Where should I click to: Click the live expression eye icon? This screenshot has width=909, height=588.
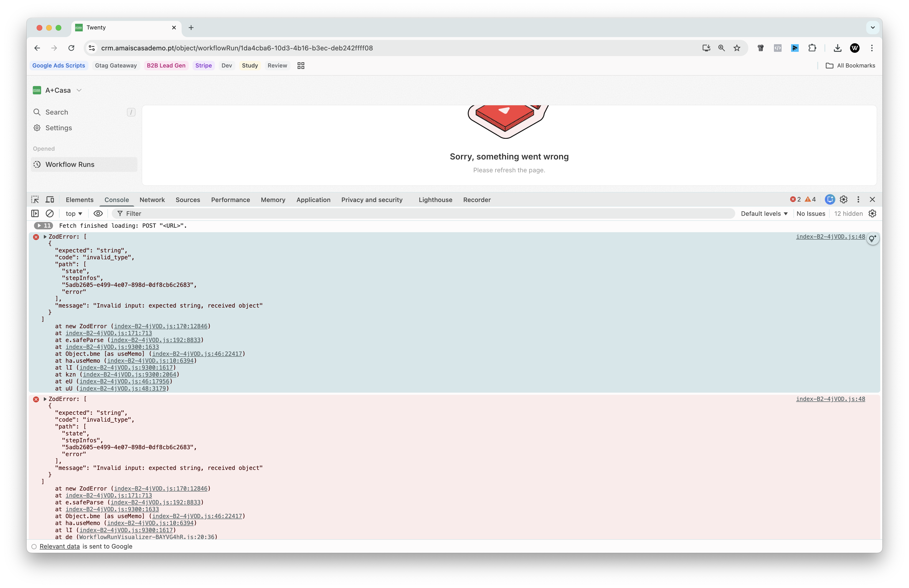coord(98,213)
